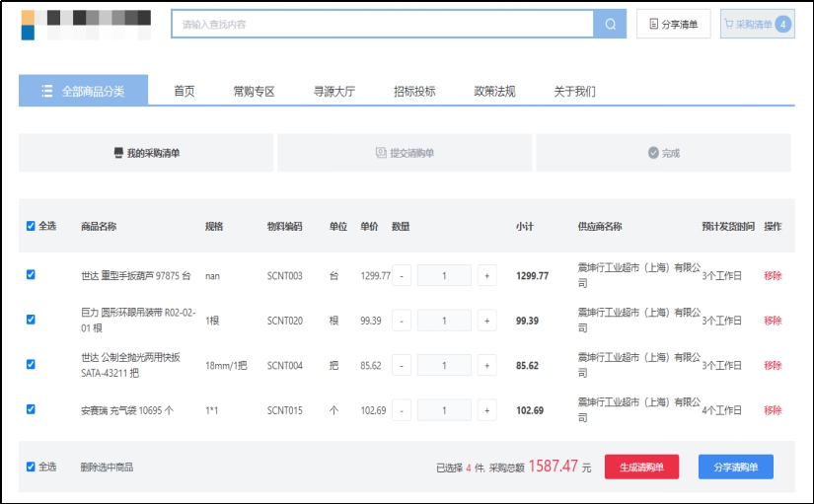Viewport: 814px width, 504px height.
Task: Uncheck the 世达 重型手扳葫芦 row checkbox
Action: (x=31, y=275)
